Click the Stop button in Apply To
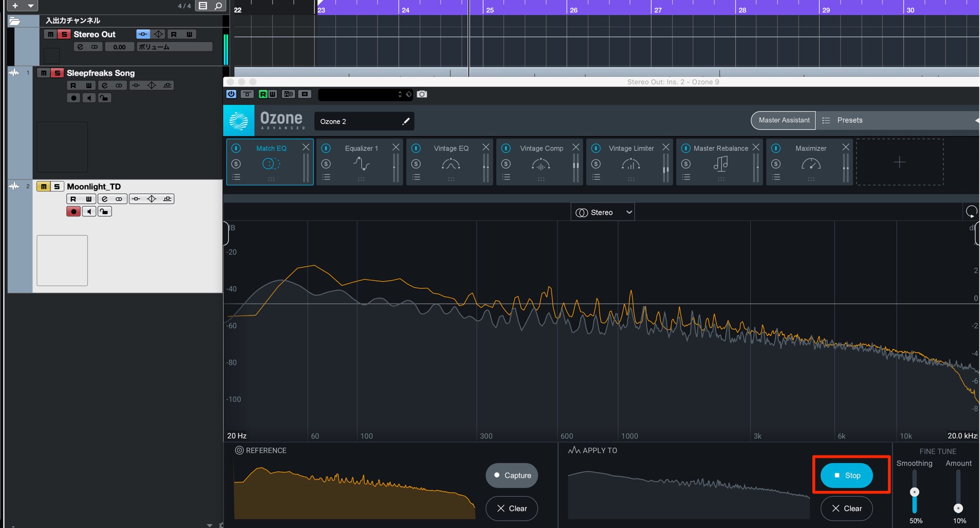The height and width of the screenshot is (528, 980). [846, 475]
